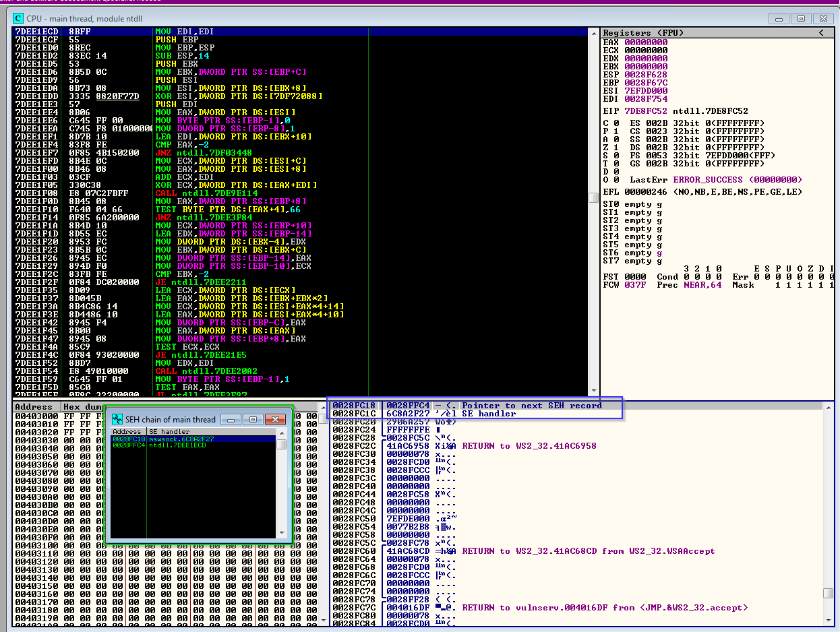Maximize the SEH chain of main thread window
Image resolution: width=840 pixels, height=632 pixels.
253,419
